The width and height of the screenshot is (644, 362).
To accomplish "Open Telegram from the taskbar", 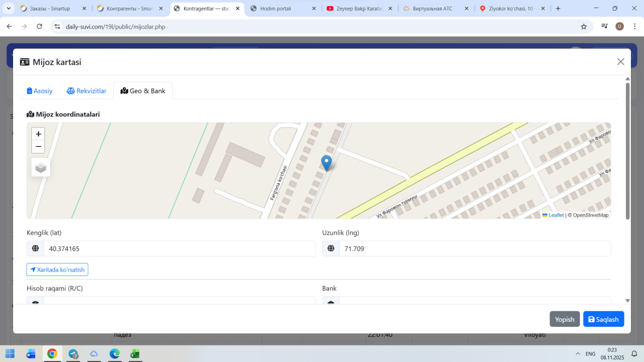I will [x=73, y=354].
